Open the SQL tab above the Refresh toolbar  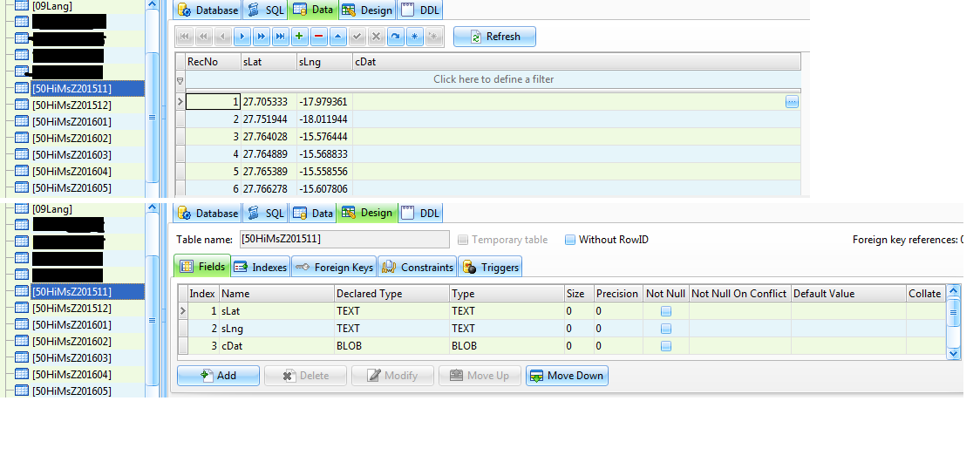[x=266, y=10]
